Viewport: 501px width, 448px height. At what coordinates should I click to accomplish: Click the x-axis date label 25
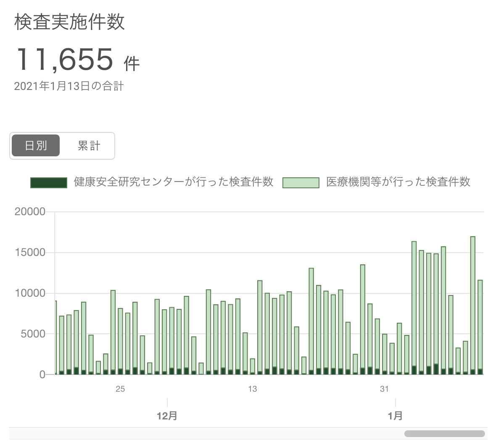[x=120, y=389]
